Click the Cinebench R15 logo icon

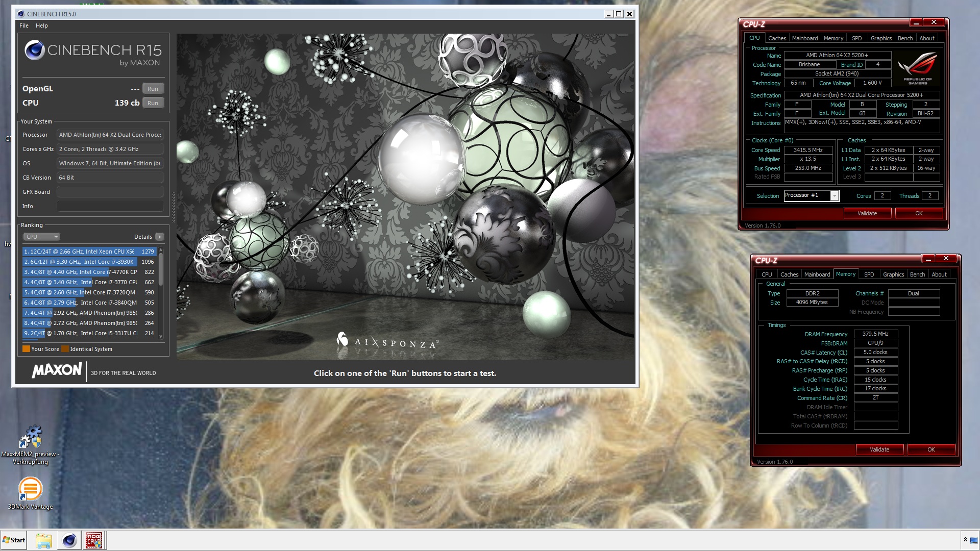point(35,50)
